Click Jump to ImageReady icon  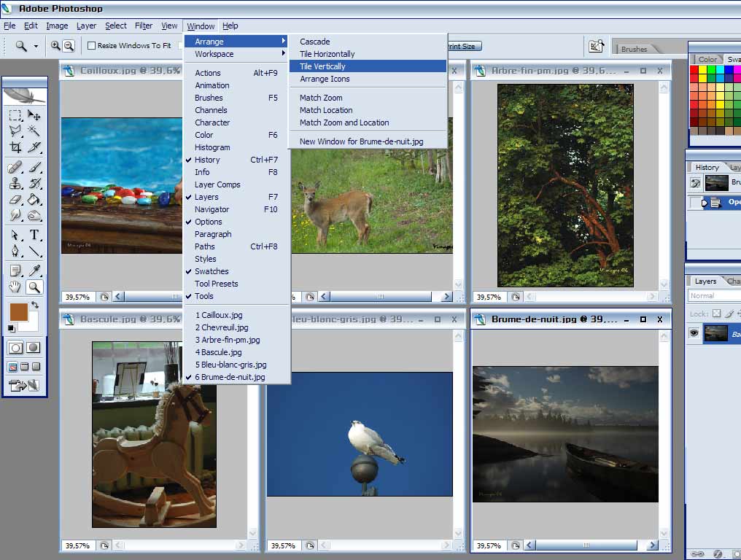click(24, 386)
